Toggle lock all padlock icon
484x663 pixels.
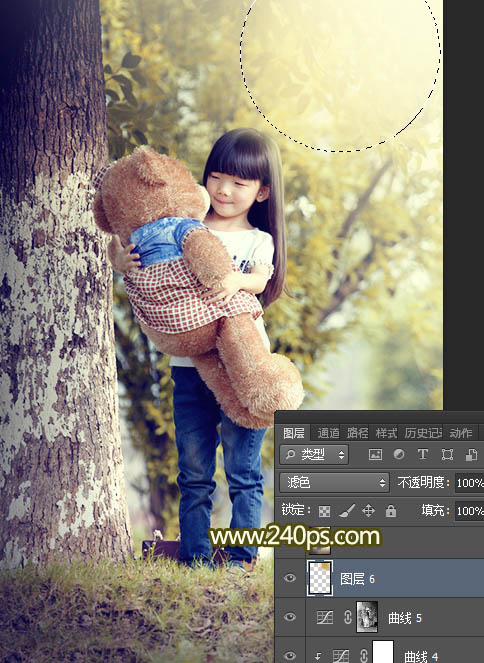tap(391, 511)
